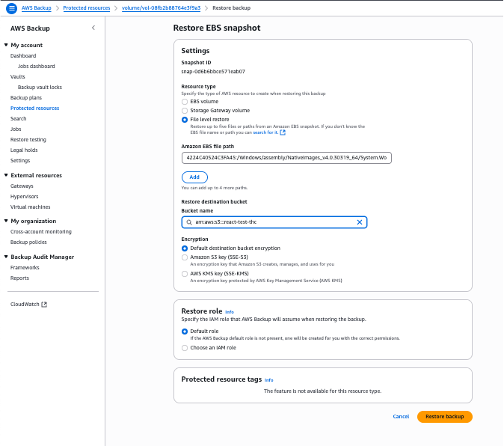Open Jobs page in sidebar
The height and width of the screenshot is (446, 504).
point(16,129)
